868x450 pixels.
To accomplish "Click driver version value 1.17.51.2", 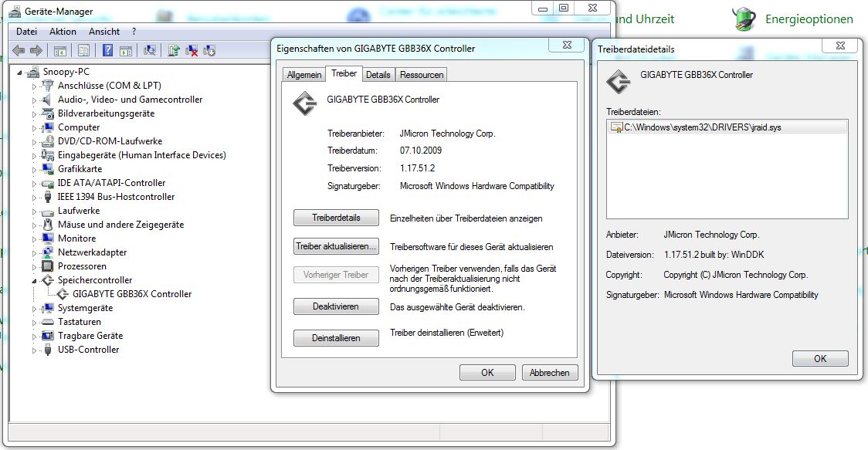I will [x=417, y=168].
